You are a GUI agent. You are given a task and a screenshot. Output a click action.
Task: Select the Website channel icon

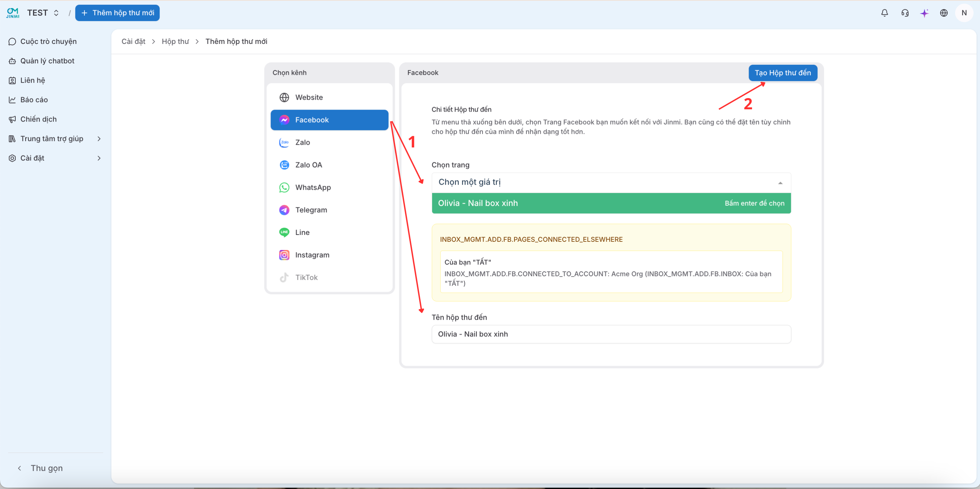click(x=284, y=97)
